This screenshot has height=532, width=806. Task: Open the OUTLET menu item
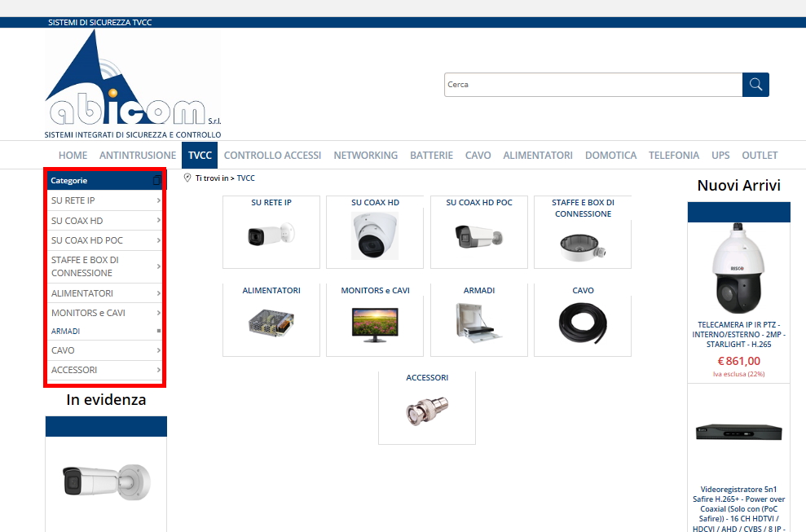pyautogui.click(x=760, y=156)
